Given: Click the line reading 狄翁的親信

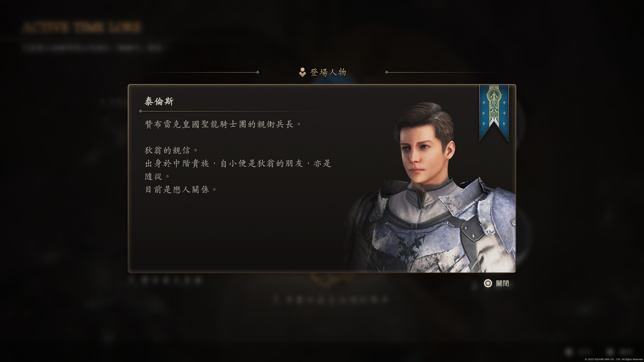Looking at the screenshot, I should [171, 150].
